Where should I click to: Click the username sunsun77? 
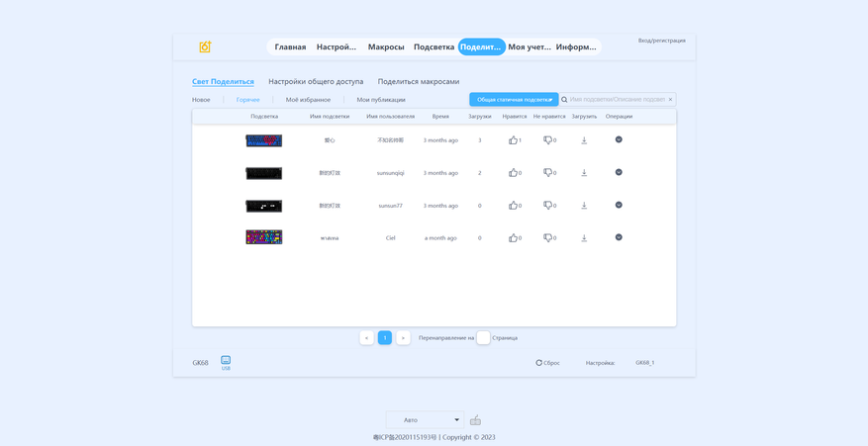[390, 206]
